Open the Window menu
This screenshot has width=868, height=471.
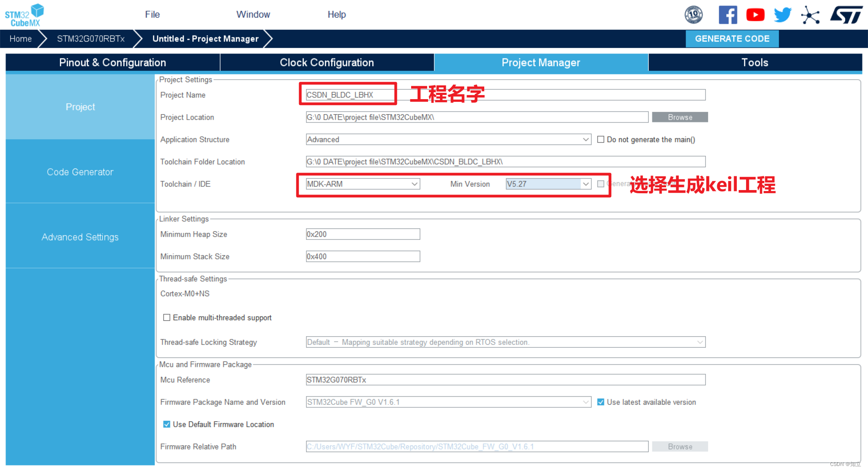(x=253, y=15)
